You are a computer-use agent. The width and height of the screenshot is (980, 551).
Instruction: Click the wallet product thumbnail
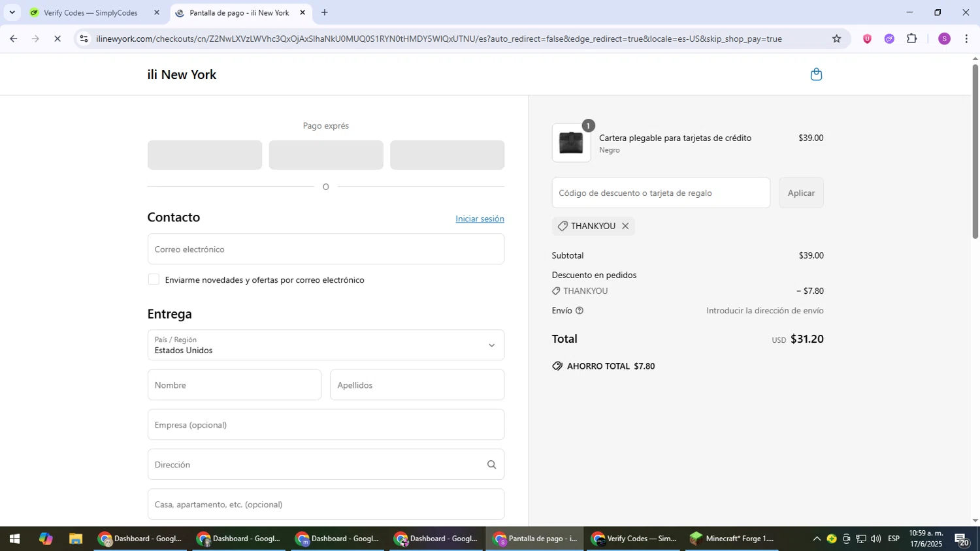pyautogui.click(x=571, y=143)
